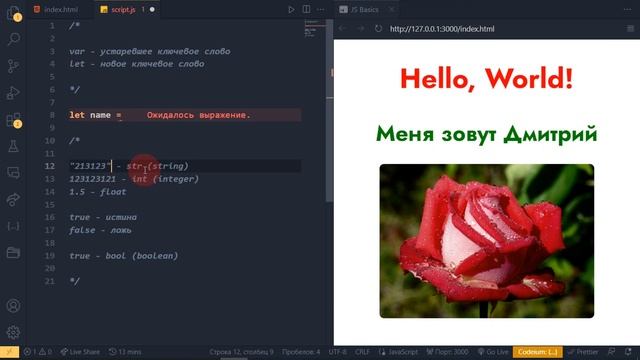This screenshot has width=640, height=360.
Task: Close the JS Basics preview tab
Action: pos(391,9)
